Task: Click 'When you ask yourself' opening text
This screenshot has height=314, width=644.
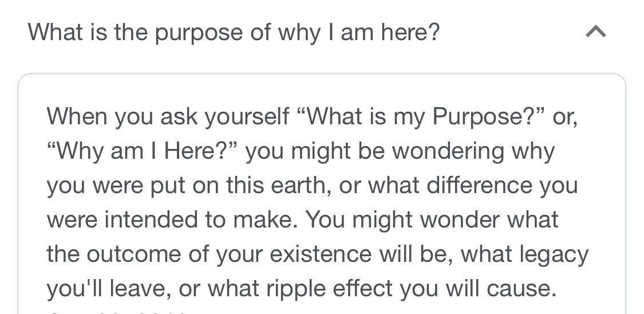Action: 168,116
